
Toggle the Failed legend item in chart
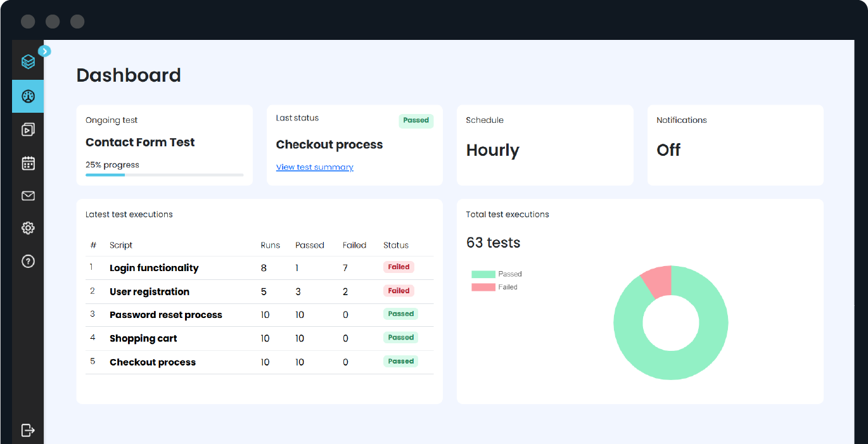point(494,288)
